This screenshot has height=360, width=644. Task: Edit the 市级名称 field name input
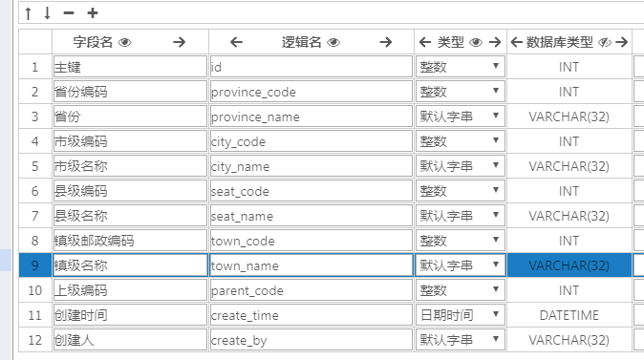pyautogui.click(x=130, y=166)
